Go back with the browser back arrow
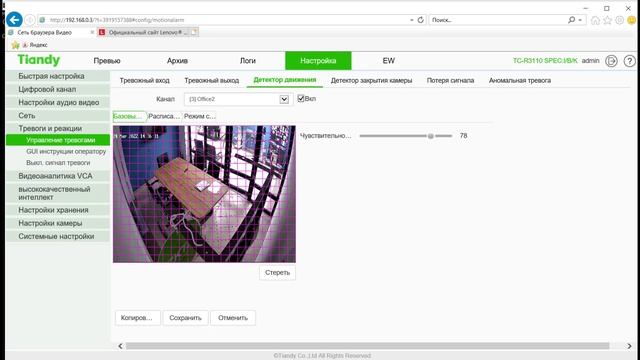This screenshot has width=640, height=360. pyautogui.click(x=14, y=20)
